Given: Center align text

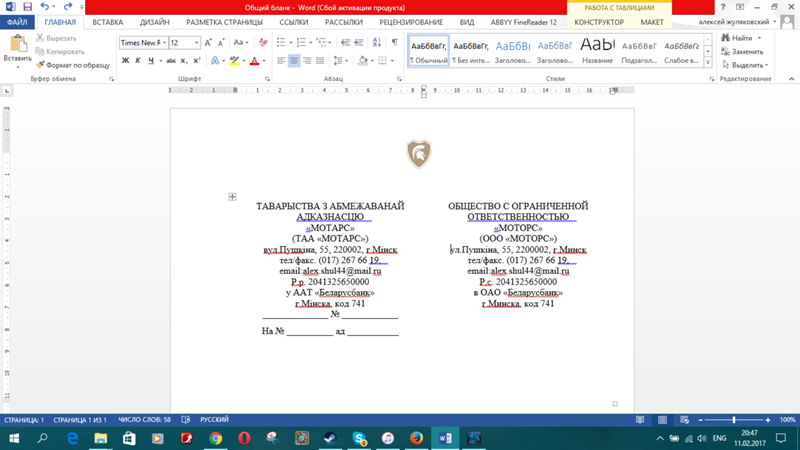Looking at the screenshot, I should click(294, 61).
